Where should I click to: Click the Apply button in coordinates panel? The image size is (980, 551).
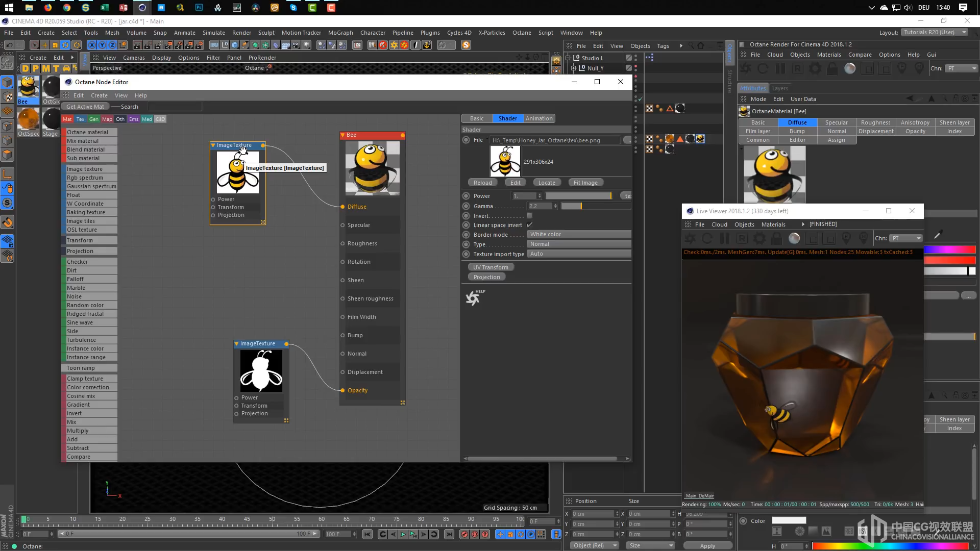coord(707,545)
